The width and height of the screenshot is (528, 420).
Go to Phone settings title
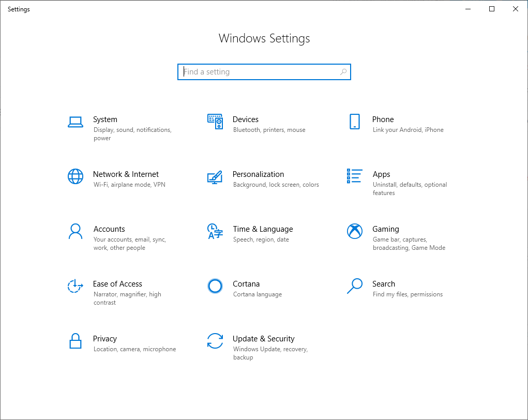[383, 119]
